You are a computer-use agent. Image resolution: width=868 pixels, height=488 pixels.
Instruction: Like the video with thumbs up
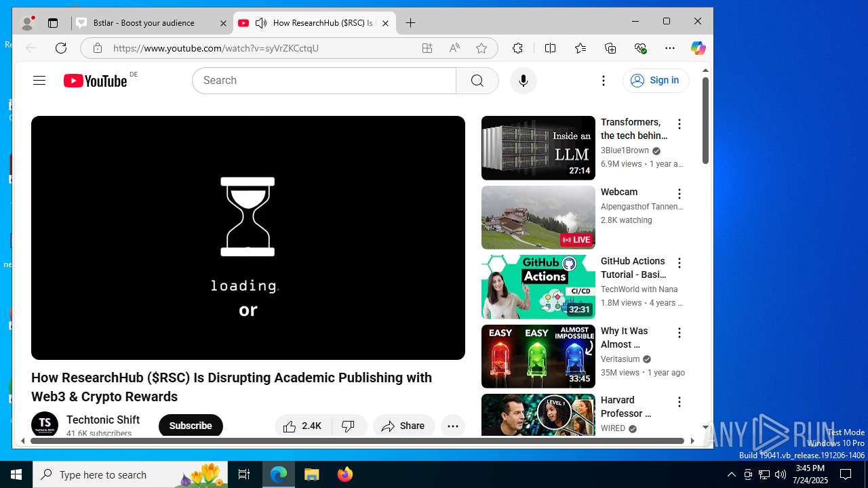(x=303, y=426)
